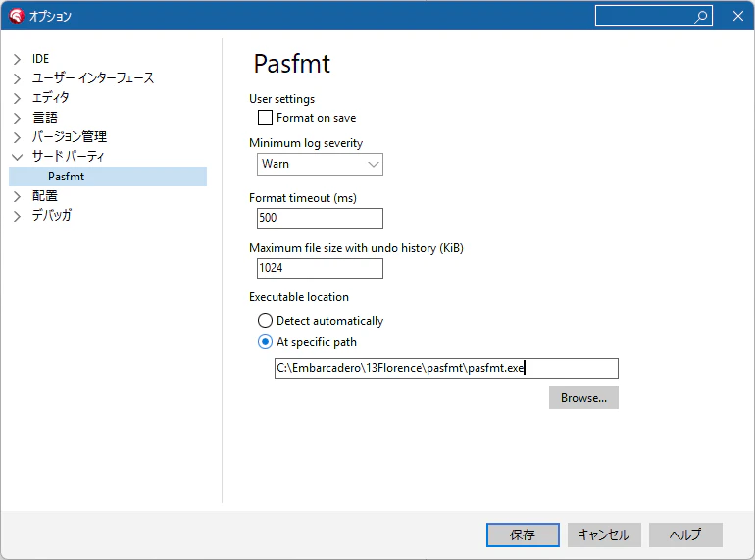Expand the エディタ tree node

[x=18, y=98]
